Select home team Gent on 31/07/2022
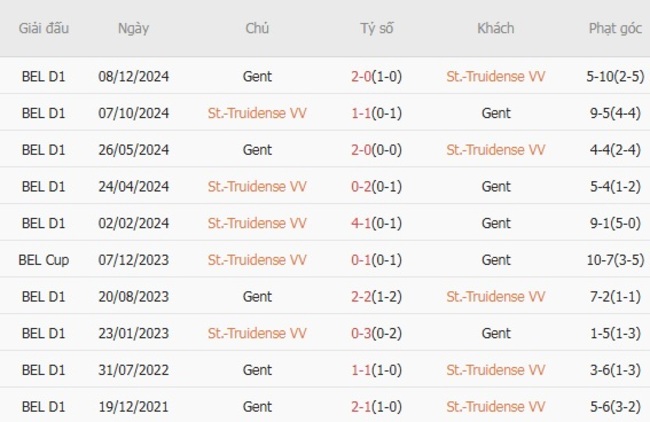This screenshot has width=650, height=422. tap(257, 370)
